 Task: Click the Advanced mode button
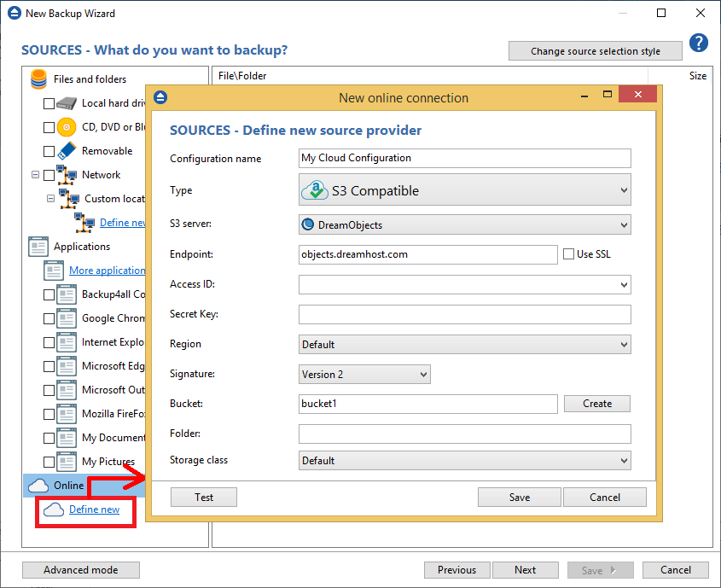click(81, 570)
